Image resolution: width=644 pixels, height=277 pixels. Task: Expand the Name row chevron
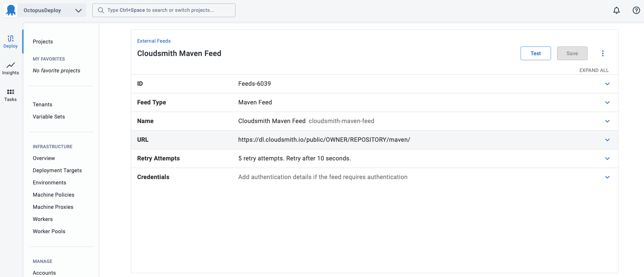point(607,121)
